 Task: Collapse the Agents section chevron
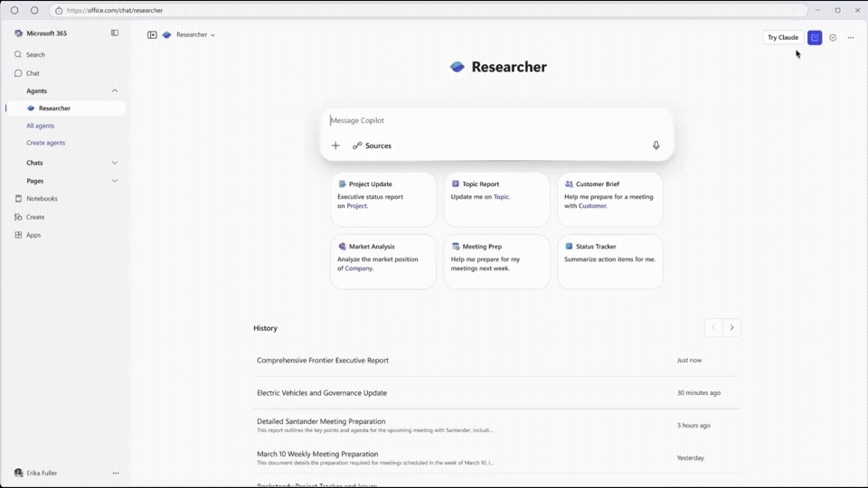115,90
